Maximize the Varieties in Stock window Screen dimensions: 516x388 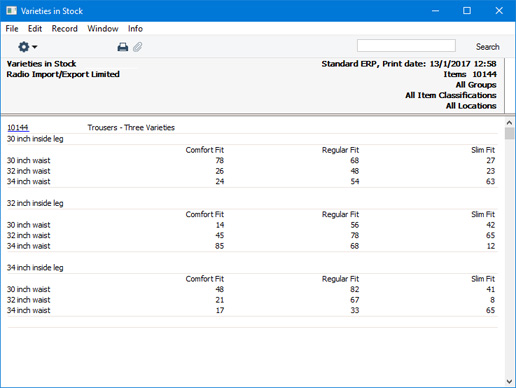[x=467, y=11]
